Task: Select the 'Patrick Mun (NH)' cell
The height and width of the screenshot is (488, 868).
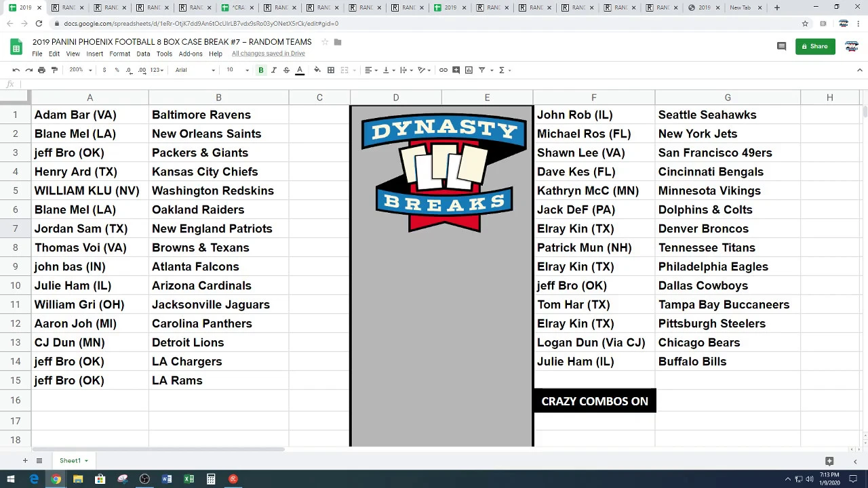Action: (594, 247)
